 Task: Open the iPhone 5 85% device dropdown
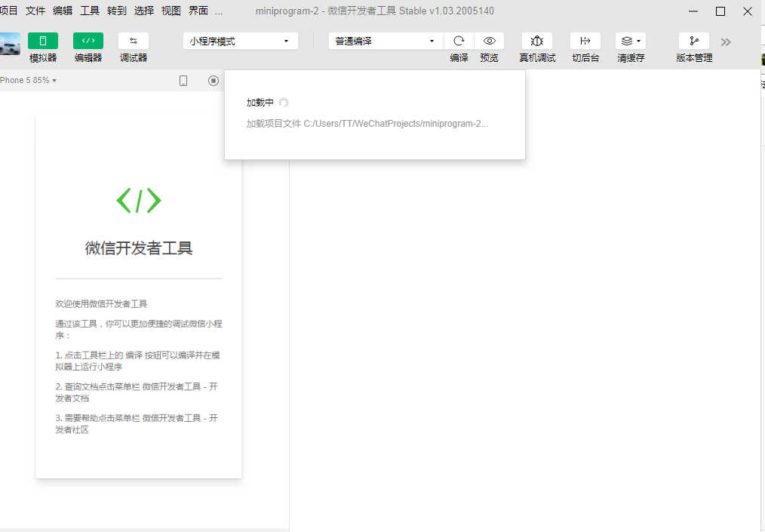29,81
